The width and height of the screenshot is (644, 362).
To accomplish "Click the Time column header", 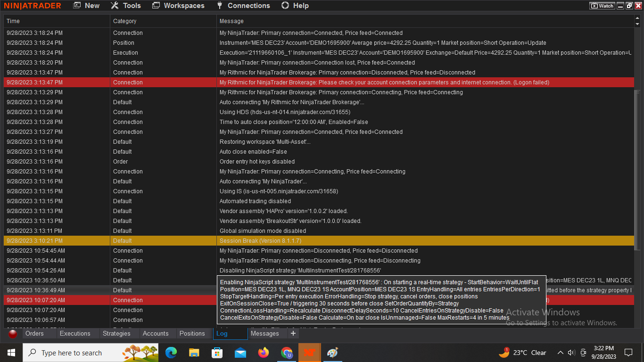I will [57, 21].
